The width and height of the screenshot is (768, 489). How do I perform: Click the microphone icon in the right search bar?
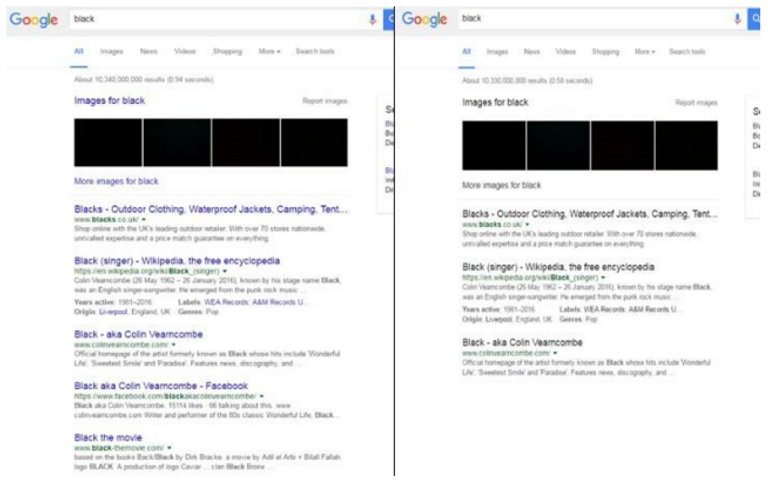(738, 19)
